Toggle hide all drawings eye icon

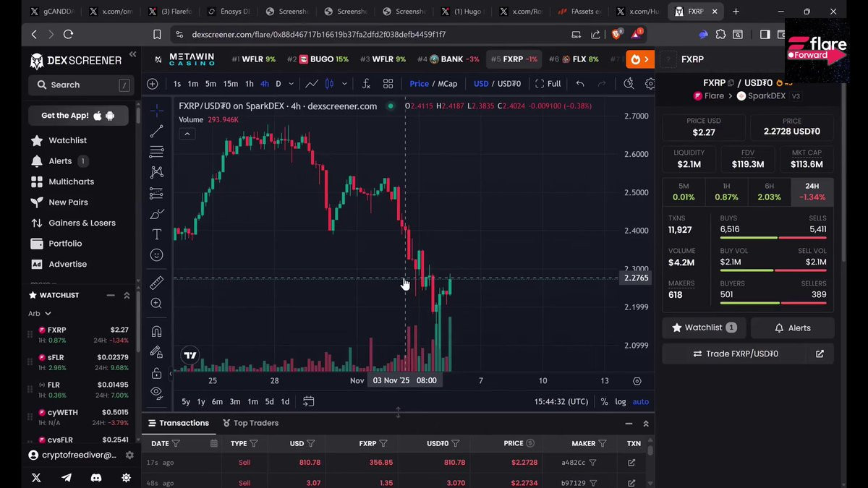point(156,393)
